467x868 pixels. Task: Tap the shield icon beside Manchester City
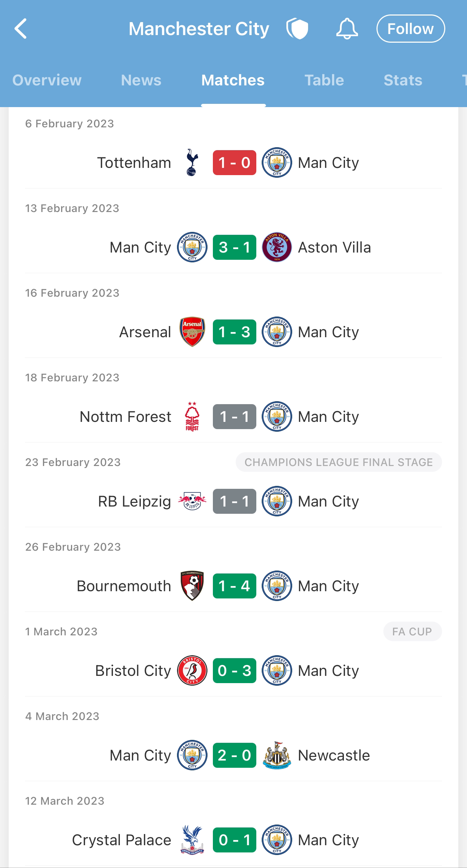(x=297, y=29)
